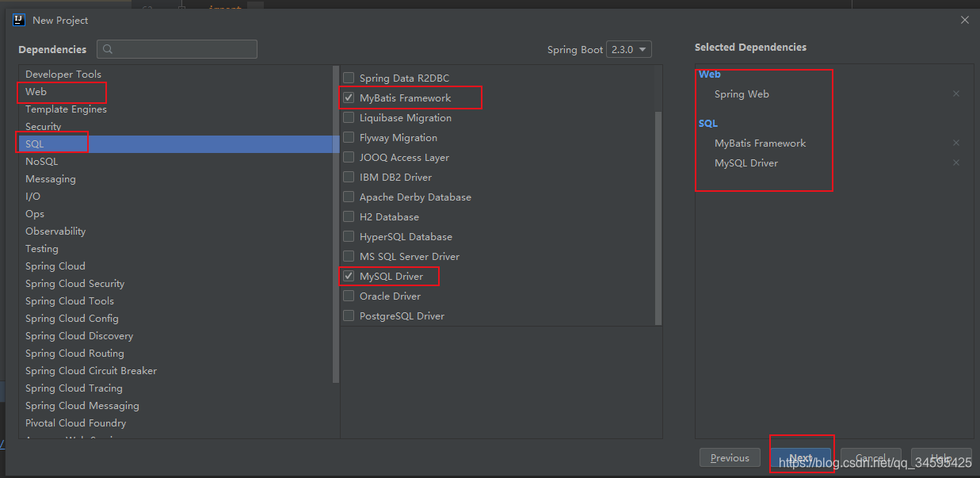980x478 pixels.
Task: Select Template Engines category
Action: (176, 109)
